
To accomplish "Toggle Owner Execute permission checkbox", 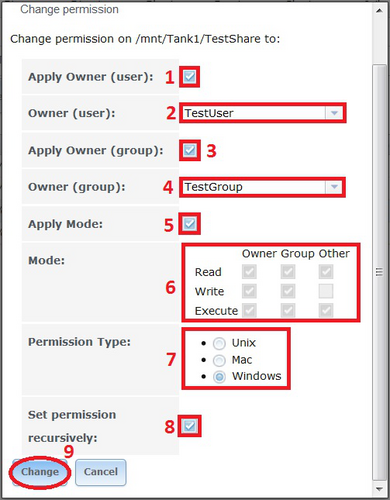I will point(249,310).
